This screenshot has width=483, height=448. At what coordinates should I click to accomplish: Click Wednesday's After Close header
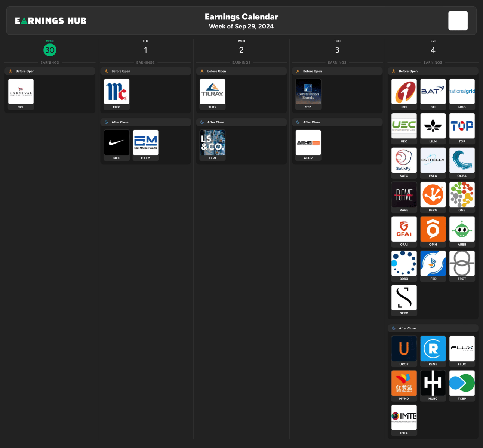pos(241,122)
